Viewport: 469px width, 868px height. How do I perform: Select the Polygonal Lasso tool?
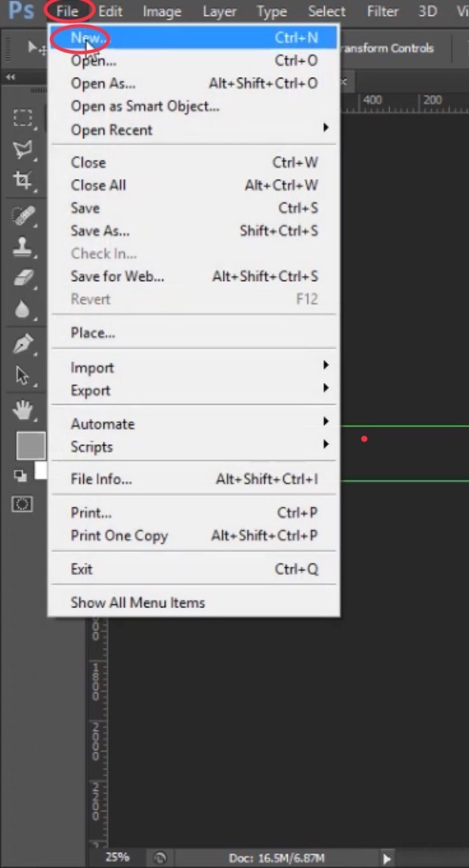(23, 149)
